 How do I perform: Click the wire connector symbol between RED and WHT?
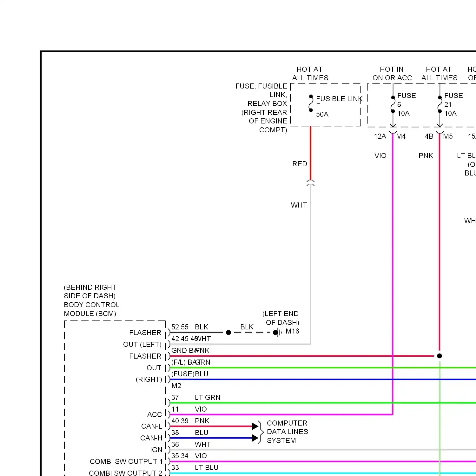pos(310,183)
